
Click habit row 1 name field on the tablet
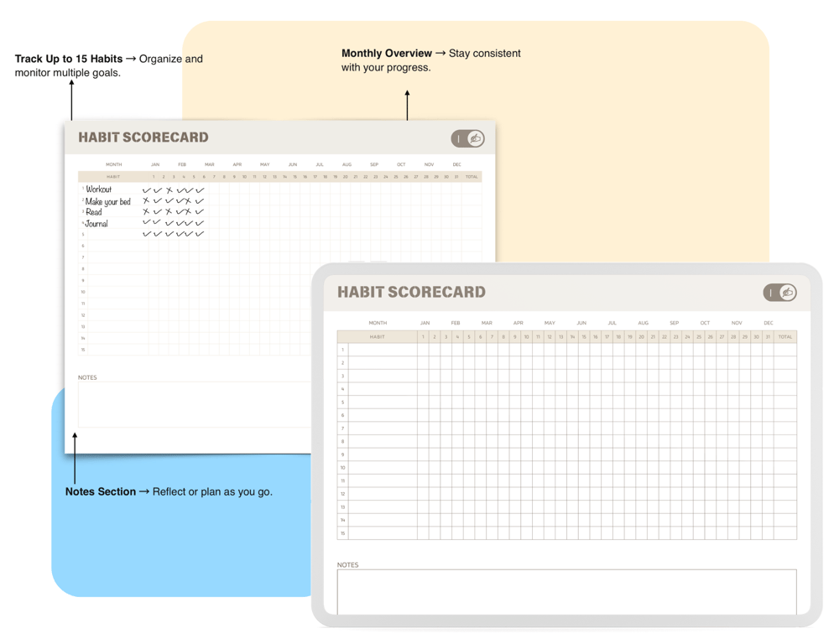383,350
